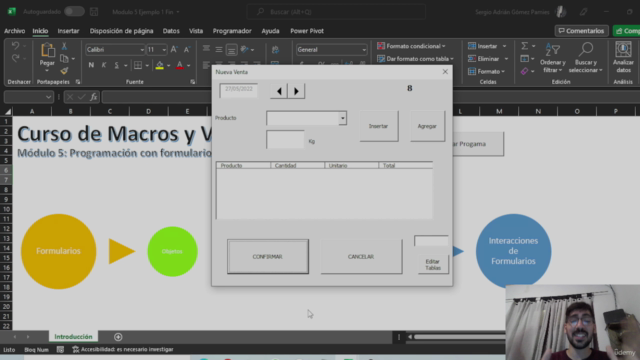Click the yellow Formularios circle

tap(59, 251)
